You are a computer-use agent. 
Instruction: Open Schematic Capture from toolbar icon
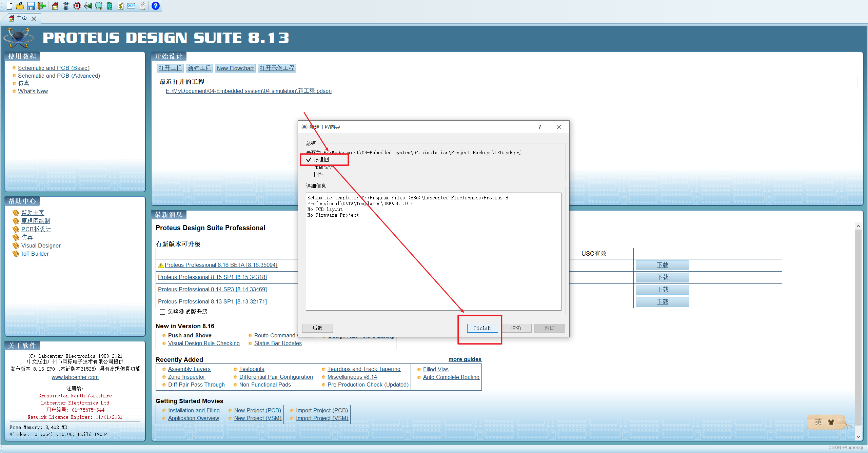[x=66, y=6]
